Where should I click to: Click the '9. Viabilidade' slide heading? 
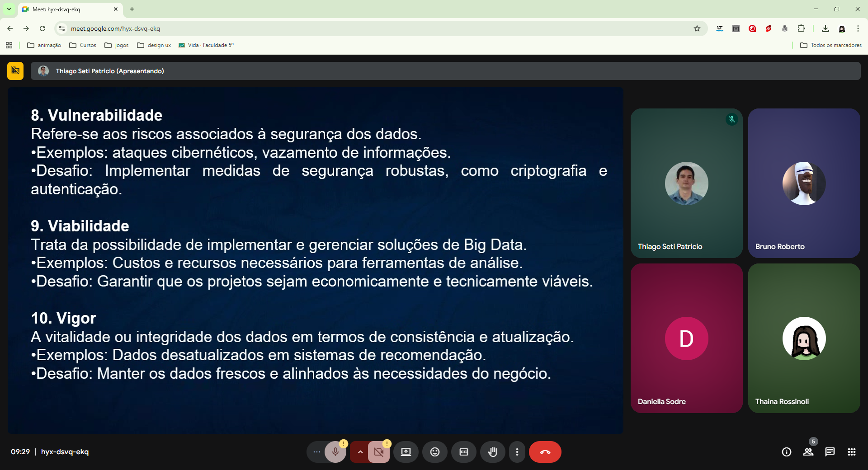80,226
